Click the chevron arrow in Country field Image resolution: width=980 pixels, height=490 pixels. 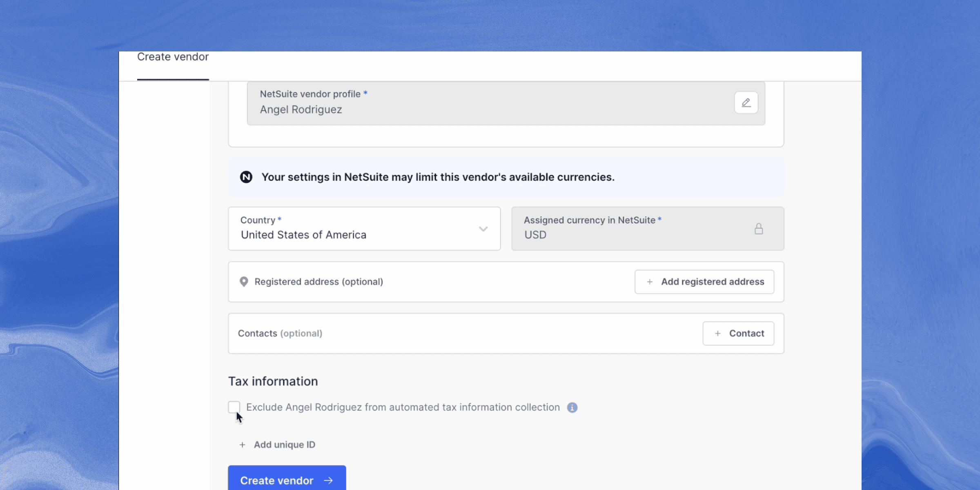tap(483, 229)
